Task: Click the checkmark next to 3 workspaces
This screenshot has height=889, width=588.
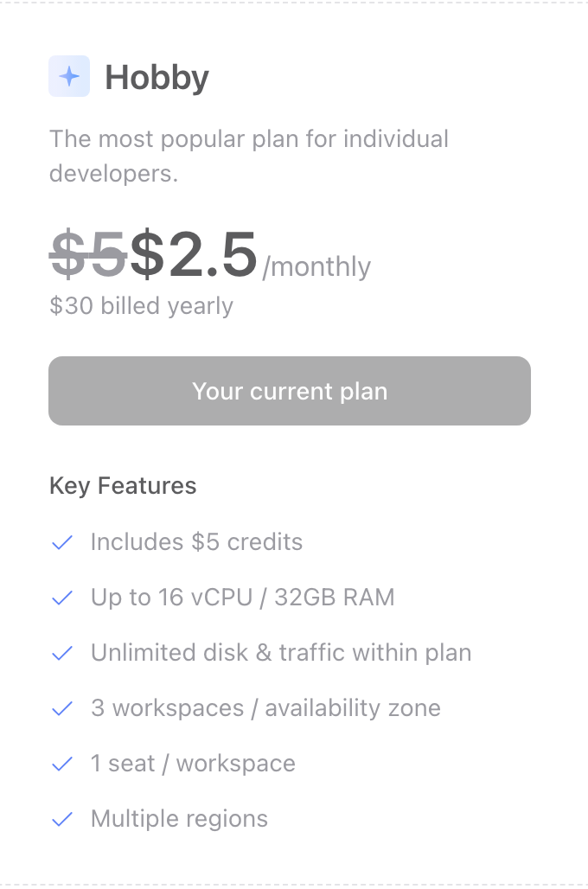Action: tap(61, 708)
